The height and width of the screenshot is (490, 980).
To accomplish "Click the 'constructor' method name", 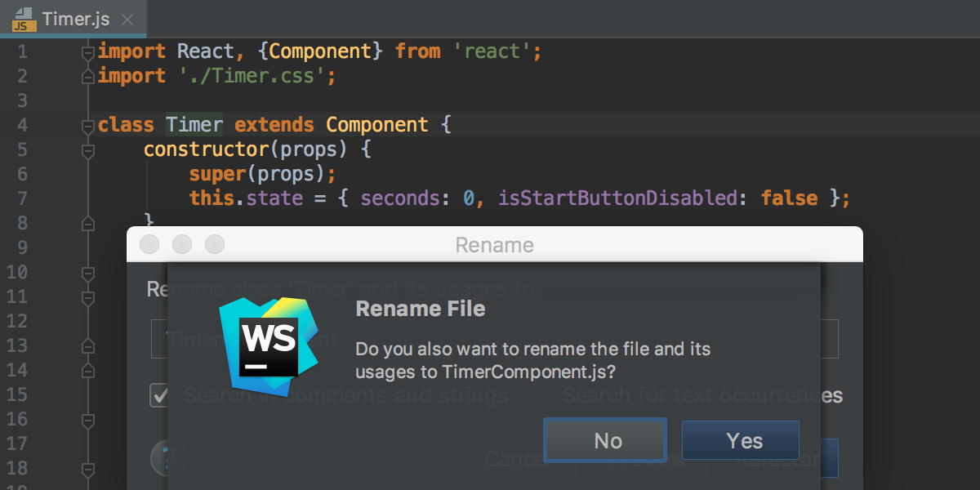I will click(206, 149).
